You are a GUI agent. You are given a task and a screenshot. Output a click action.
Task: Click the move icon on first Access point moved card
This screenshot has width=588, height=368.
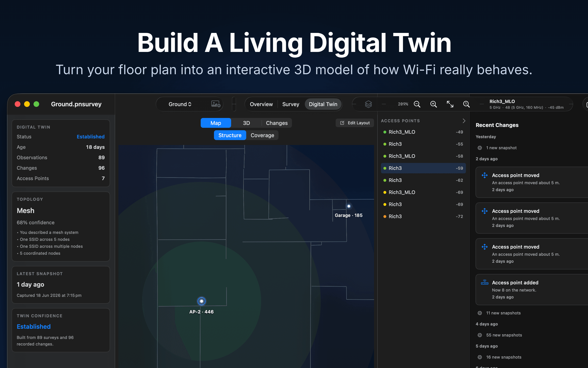[x=484, y=175]
